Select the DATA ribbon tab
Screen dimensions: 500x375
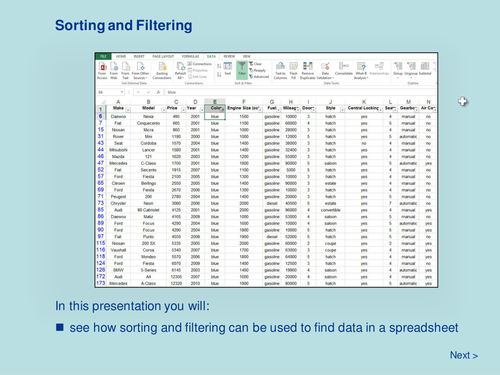click(211, 56)
